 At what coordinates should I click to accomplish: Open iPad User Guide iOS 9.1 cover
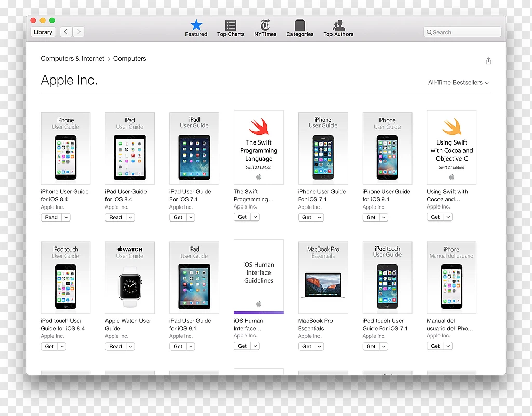[194, 278]
